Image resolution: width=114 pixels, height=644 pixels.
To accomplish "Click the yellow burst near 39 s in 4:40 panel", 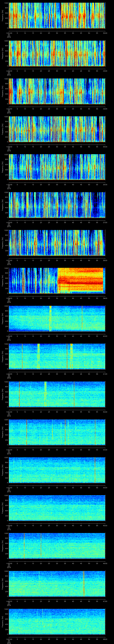I will pyautogui.click(x=71, y=356).
